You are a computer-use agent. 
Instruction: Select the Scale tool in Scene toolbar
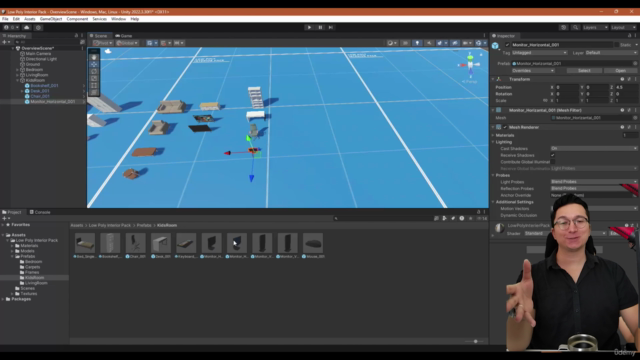[x=94, y=78]
